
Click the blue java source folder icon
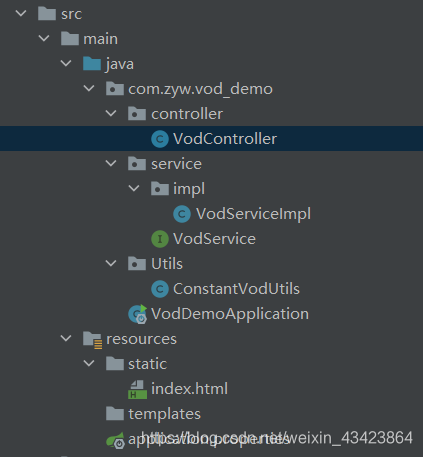(x=92, y=64)
